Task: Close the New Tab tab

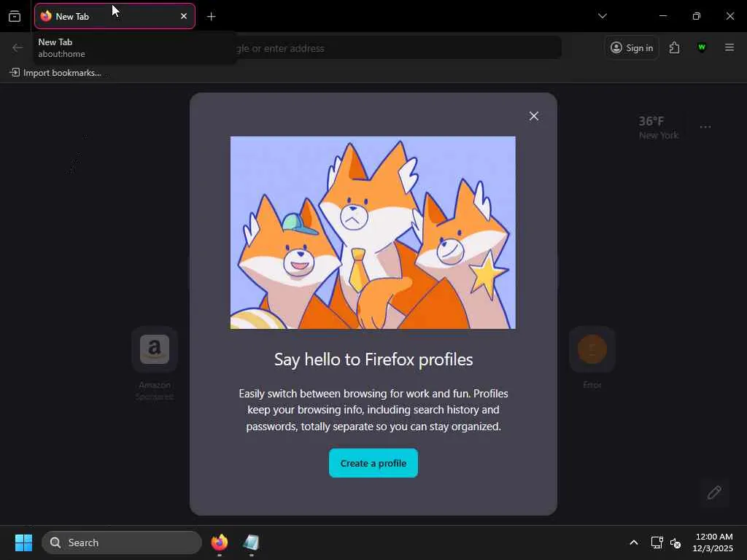Action: pos(184,16)
